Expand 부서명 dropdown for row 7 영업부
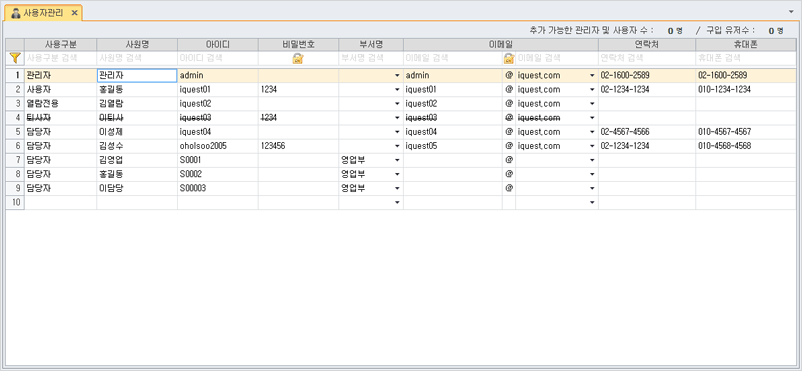Screen dimensions: 802x371 point(397,160)
